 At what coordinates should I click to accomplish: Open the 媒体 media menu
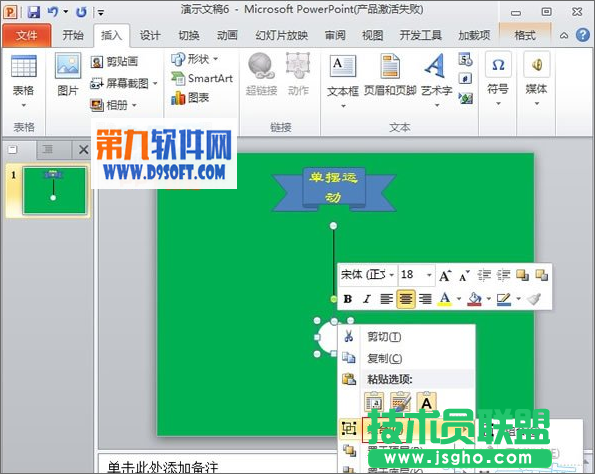pyautogui.click(x=536, y=79)
